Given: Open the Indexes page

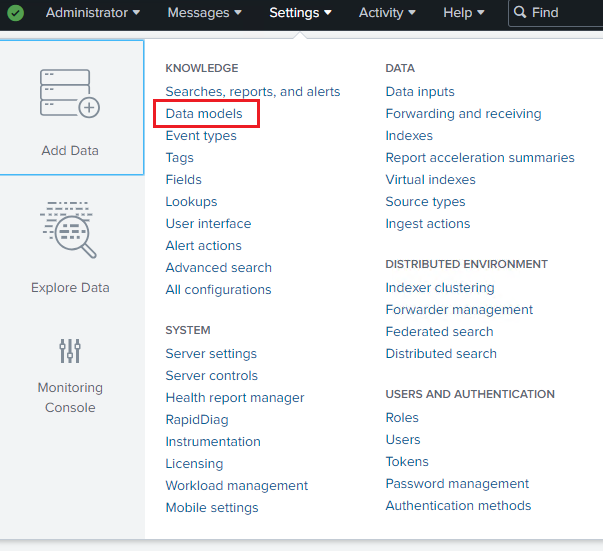Looking at the screenshot, I should (409, 136).
